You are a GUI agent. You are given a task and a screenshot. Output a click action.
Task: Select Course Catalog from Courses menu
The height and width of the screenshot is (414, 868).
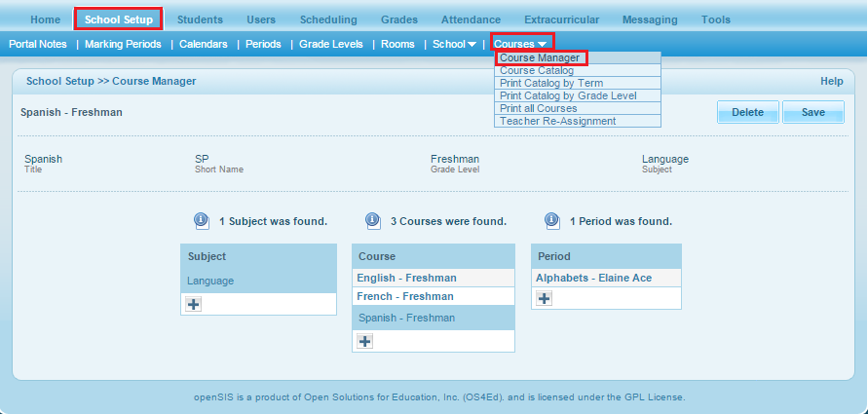pos(537,71)
